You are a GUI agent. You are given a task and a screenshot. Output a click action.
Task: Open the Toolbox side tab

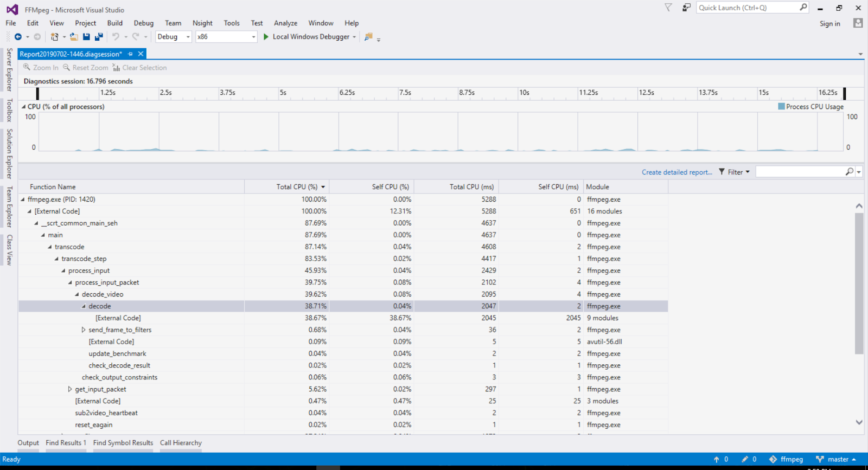tap(9, 111)
